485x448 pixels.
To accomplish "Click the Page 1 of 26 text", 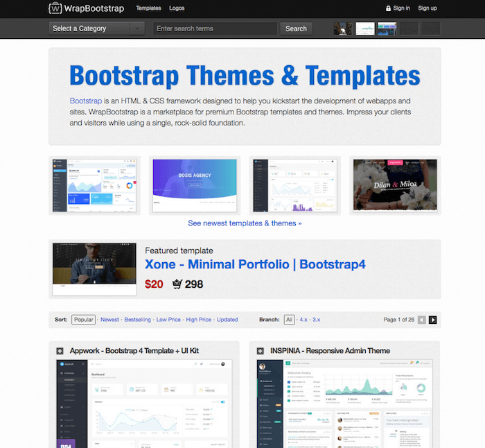I will click(x=398, y=320).
